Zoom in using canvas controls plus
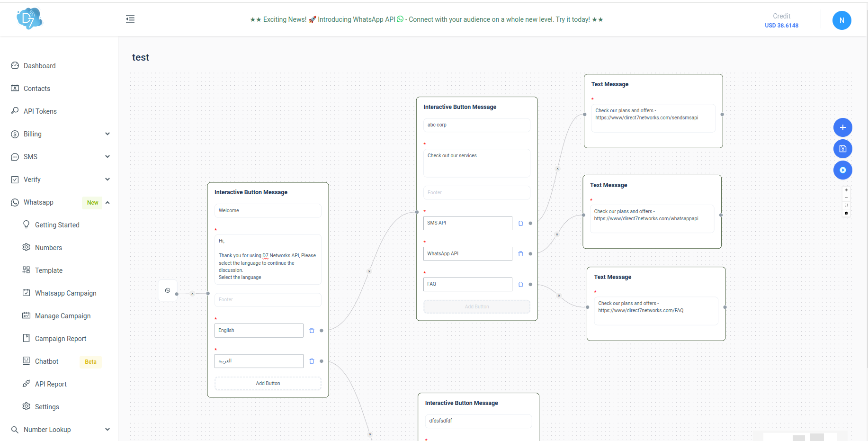The width and height of the screenshot is (868, 441). pos(846,190)
